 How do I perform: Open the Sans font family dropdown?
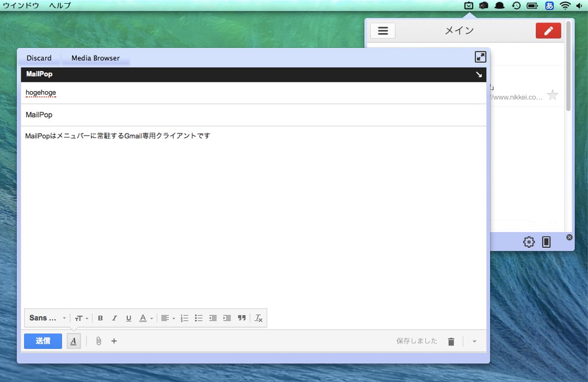click(47, 318)
